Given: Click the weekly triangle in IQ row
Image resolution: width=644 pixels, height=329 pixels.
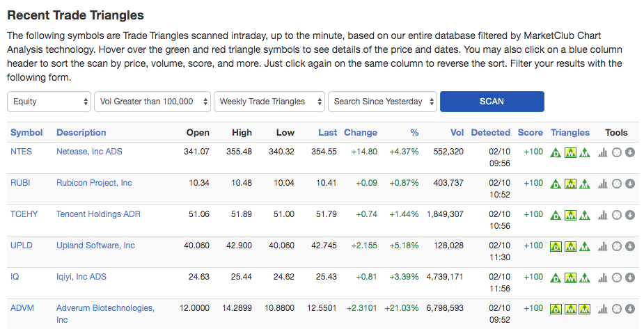Looking at the screenshot, I should 570,278.
